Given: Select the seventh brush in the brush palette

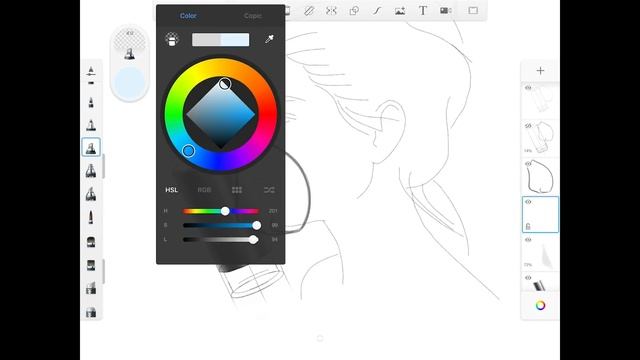Looking at the screenshot, I should 91,242.
